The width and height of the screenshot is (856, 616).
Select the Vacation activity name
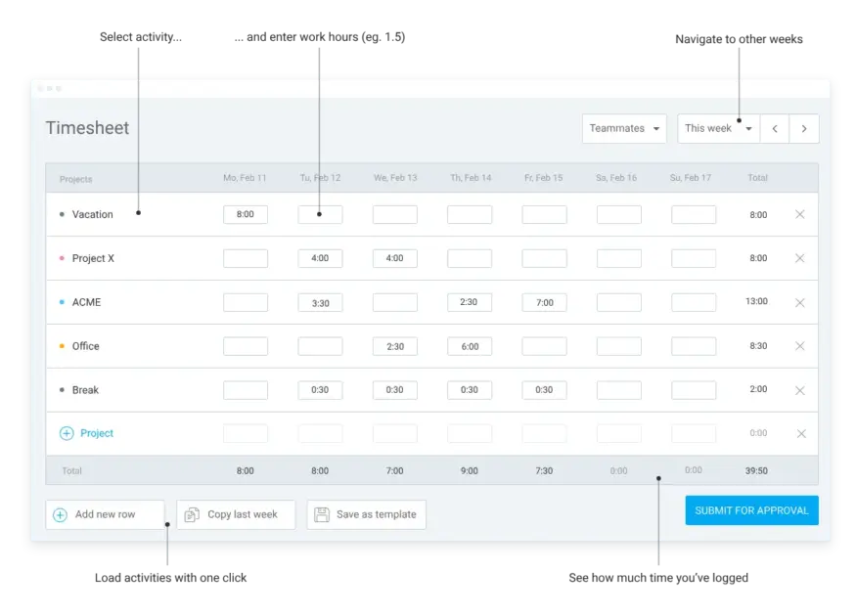pos(92,214)
